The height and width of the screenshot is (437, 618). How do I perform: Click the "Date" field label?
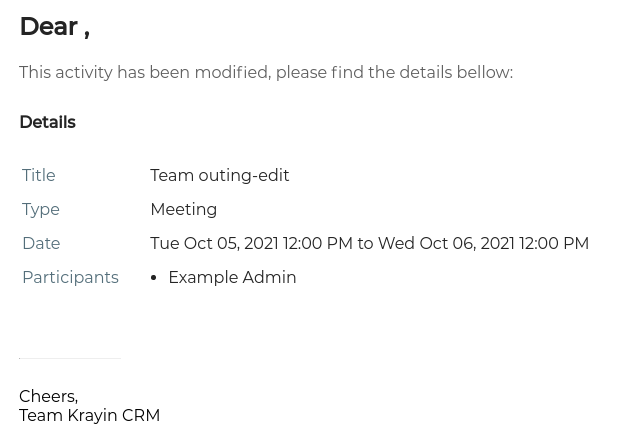tap(41, 244)
